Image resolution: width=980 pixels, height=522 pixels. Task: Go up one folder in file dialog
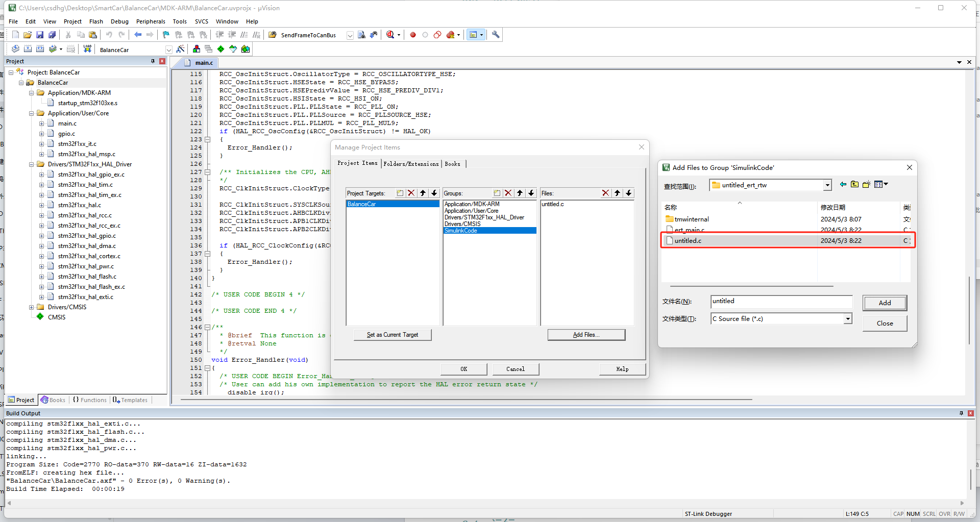(x=854, y=185)
